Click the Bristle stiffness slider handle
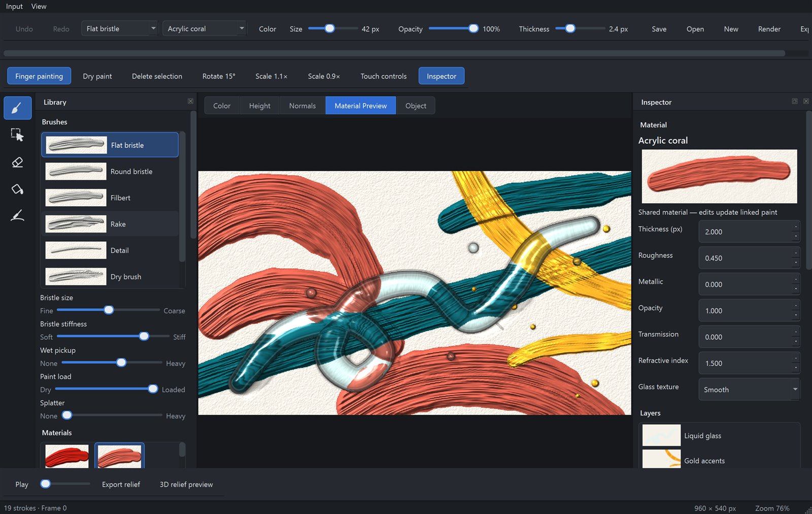812x514 pixels. [x=144, y=336]
